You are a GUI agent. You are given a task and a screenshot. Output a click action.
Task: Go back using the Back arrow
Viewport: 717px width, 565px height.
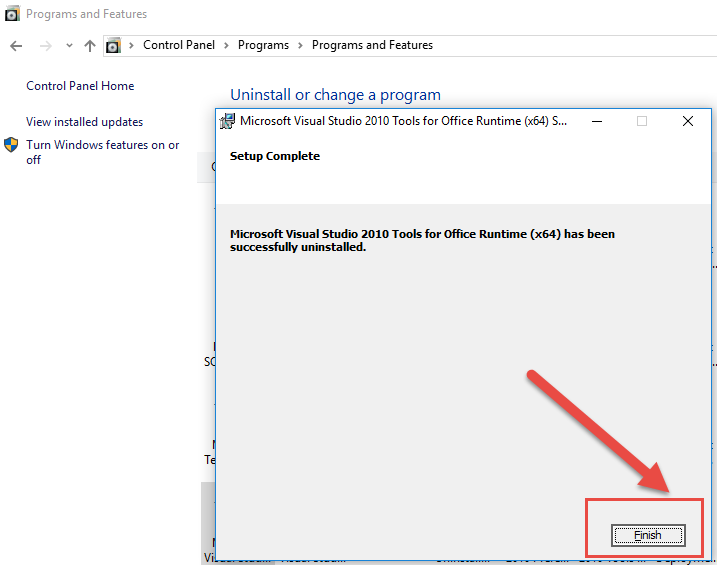click(17, 46)
